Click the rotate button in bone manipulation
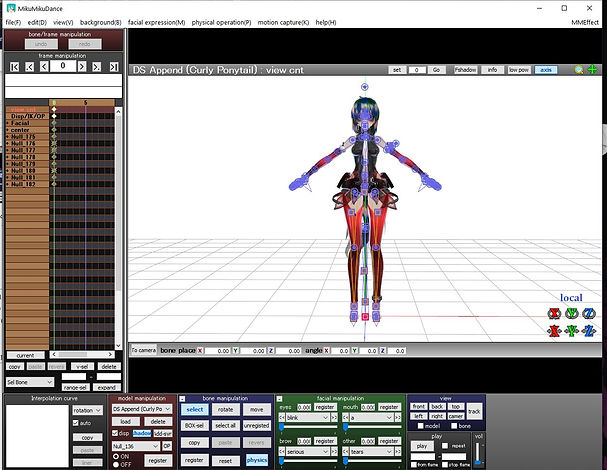 click(x=225, y=409)
